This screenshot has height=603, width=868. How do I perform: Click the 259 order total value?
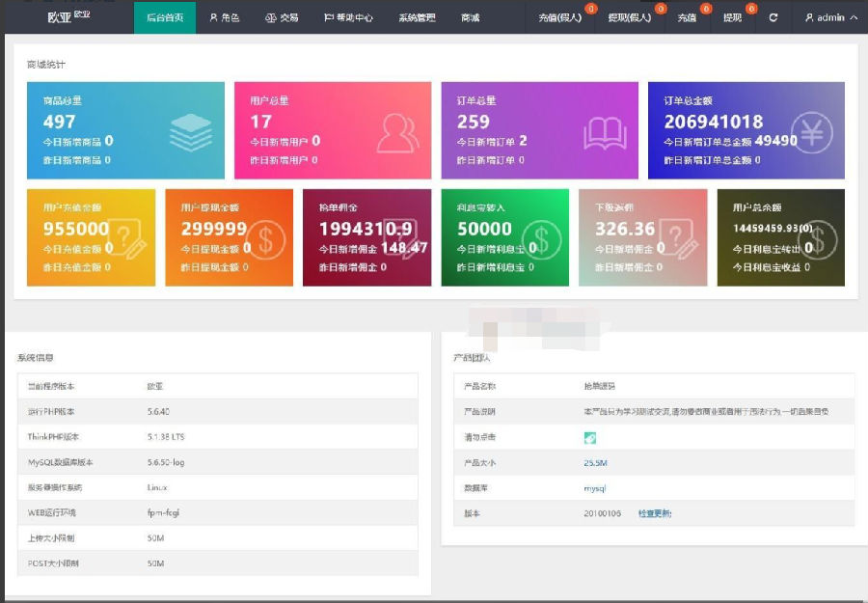pos(474,122)
